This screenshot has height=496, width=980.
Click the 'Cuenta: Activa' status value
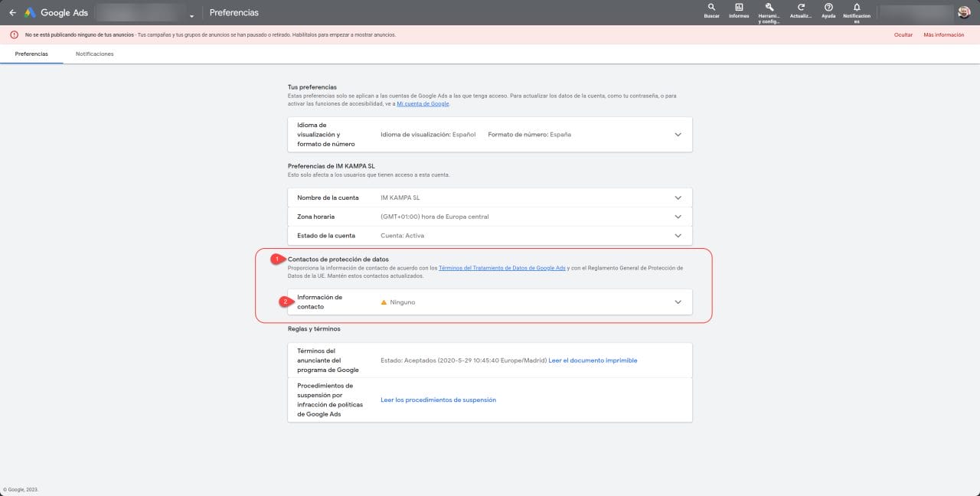click(402, 236)
